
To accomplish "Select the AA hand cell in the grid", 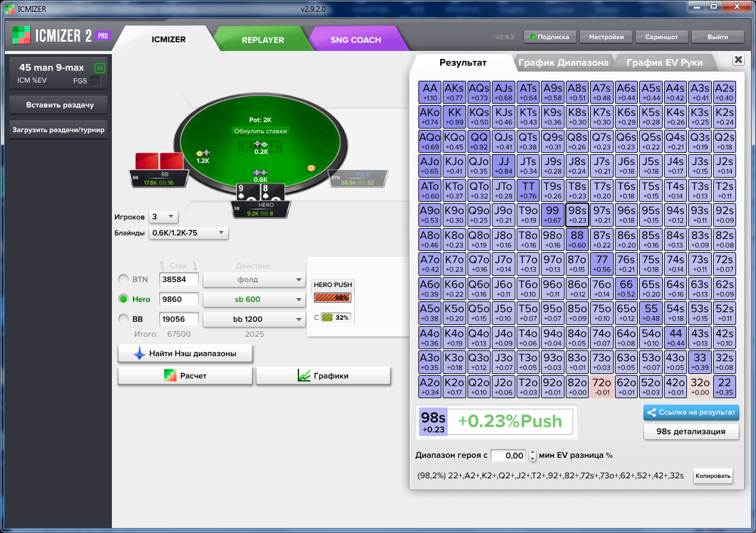I will 430,92.
